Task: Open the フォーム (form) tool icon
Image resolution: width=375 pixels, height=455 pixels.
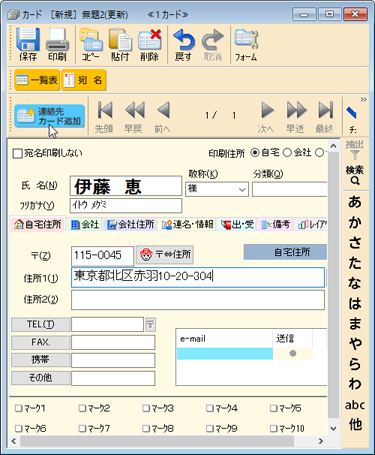Action: tap(246, 40)
